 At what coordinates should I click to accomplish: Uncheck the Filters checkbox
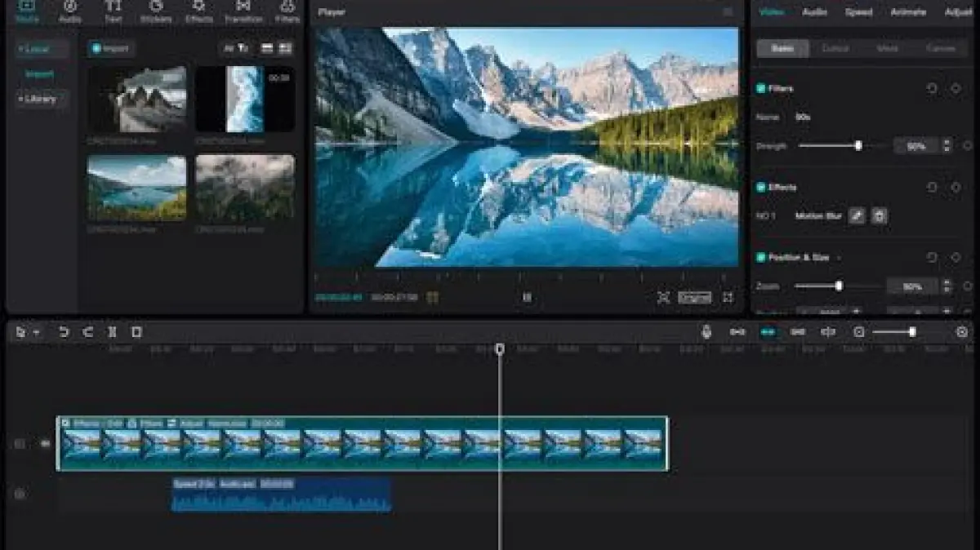pyautogui.click(x=761, y=88)
